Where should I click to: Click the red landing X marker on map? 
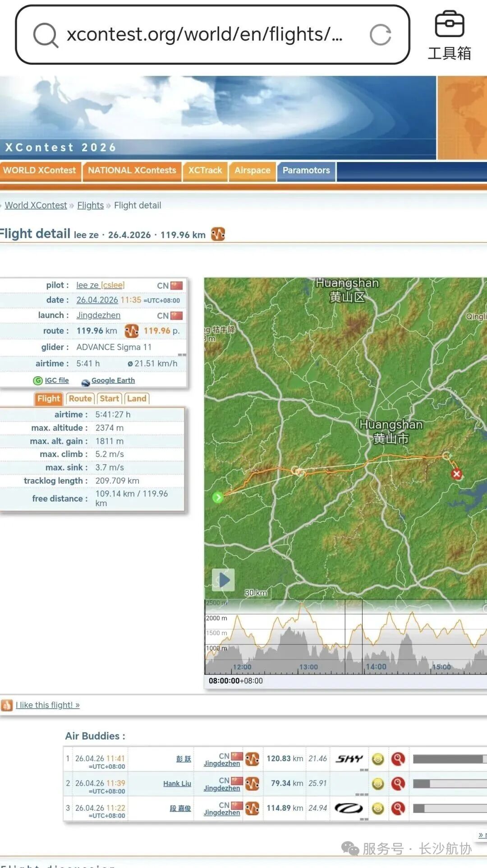457,474
